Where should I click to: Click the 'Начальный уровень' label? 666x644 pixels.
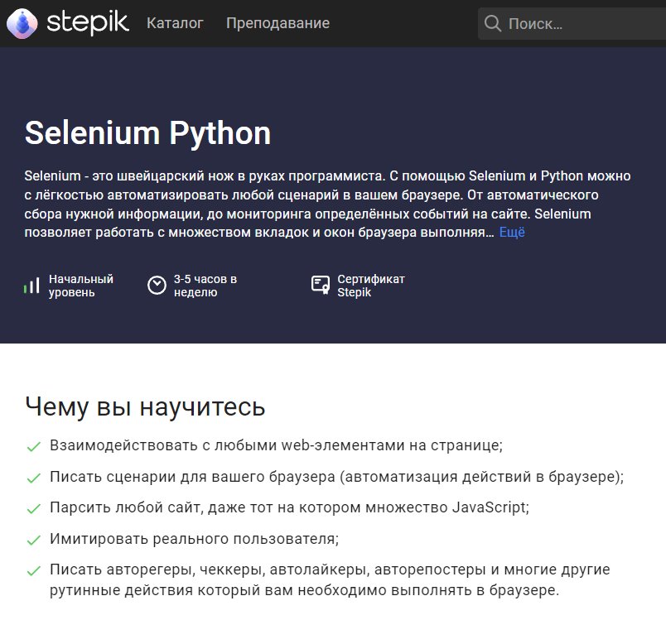pos(80,286)
